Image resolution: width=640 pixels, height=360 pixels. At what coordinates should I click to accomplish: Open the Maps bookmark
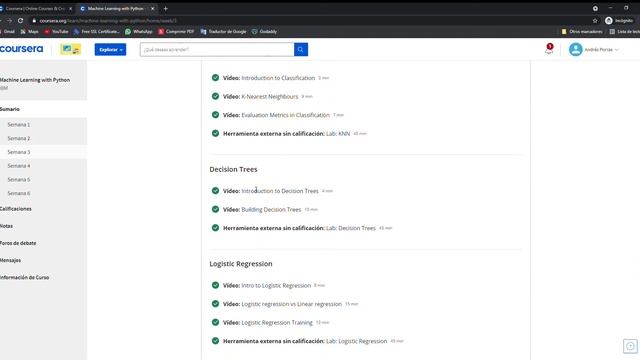pos(30,31)
